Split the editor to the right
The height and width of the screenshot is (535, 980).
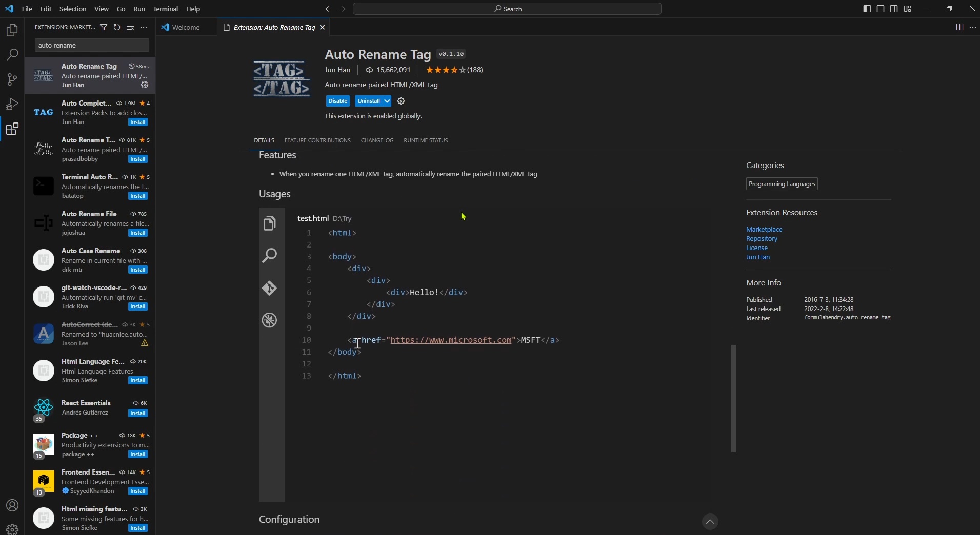(959, 27)
